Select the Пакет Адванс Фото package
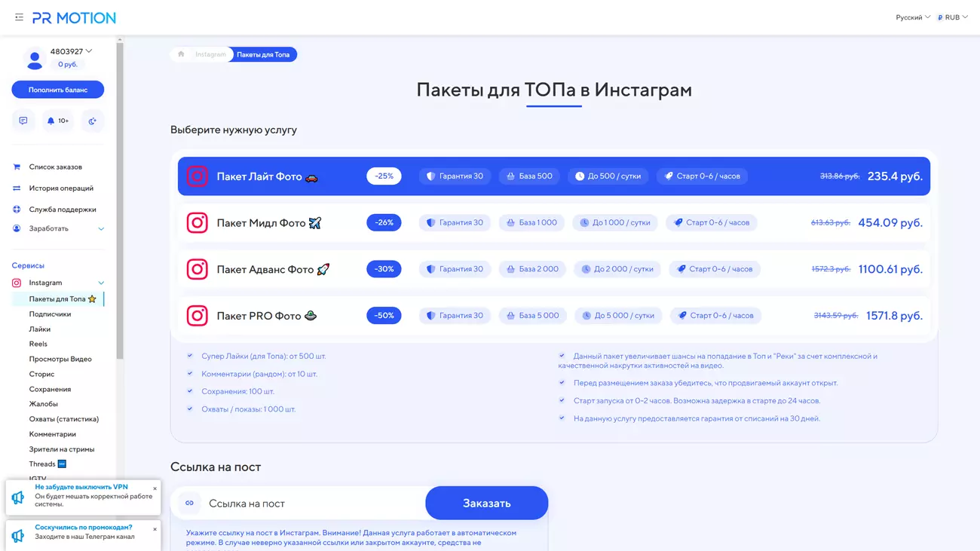 [265, 269]
